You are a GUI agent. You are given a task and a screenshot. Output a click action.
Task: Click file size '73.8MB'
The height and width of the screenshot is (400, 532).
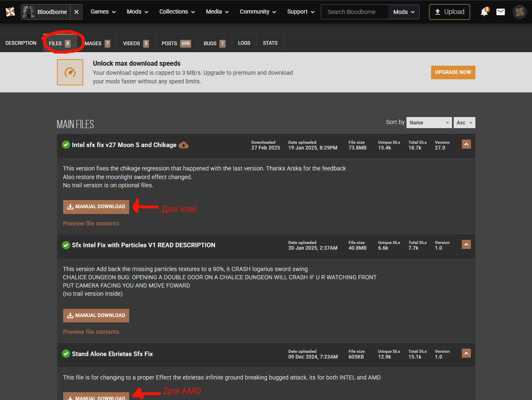pos(358,148)
